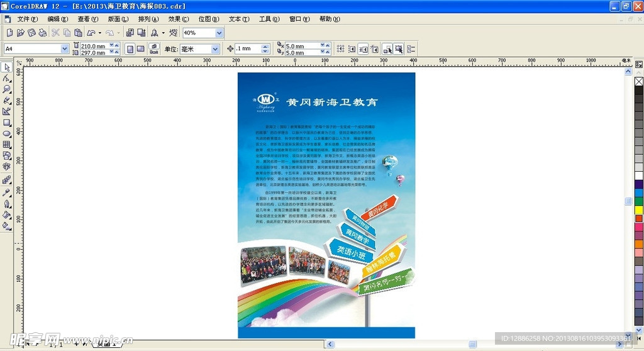Image resolution: width=644 pixels, height=351 pixels.
Task: Save the document via toolbar icon
Action: point(31,33)
